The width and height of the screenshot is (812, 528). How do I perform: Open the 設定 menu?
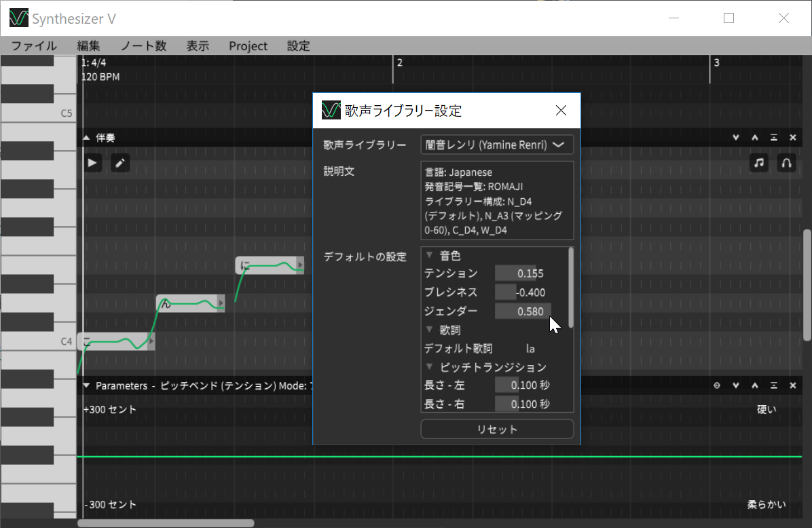click(298, 46)
